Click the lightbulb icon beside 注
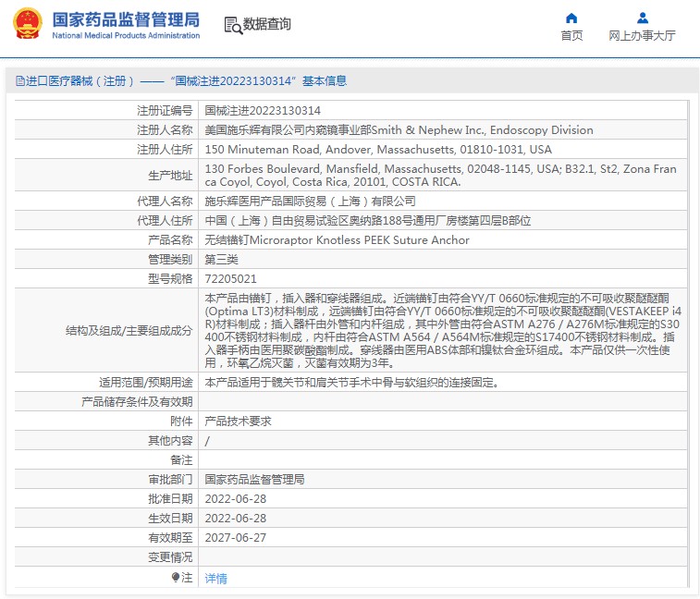The height and width of the screenshot is (599, 700). tap(176, 577)
